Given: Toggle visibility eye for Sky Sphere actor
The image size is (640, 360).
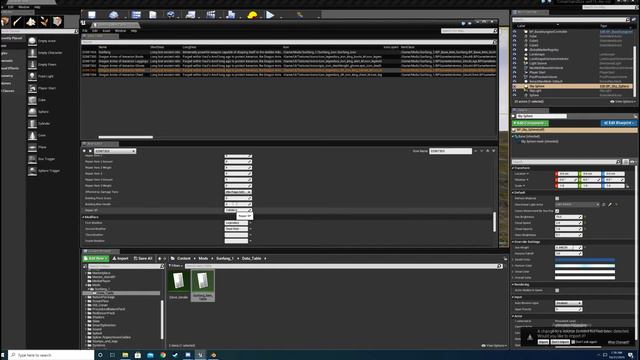Looking at the screenshot, I should tap(514, 86).
